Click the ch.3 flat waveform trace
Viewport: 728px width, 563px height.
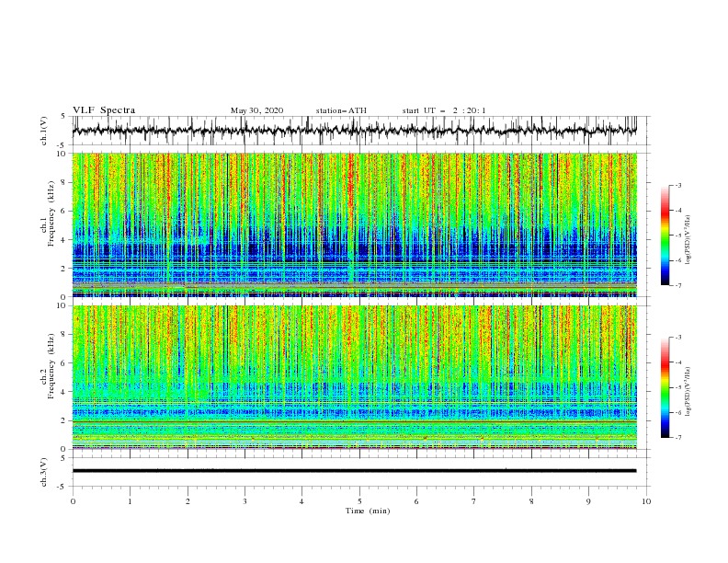pyautogui.click(x=354, y=471)
